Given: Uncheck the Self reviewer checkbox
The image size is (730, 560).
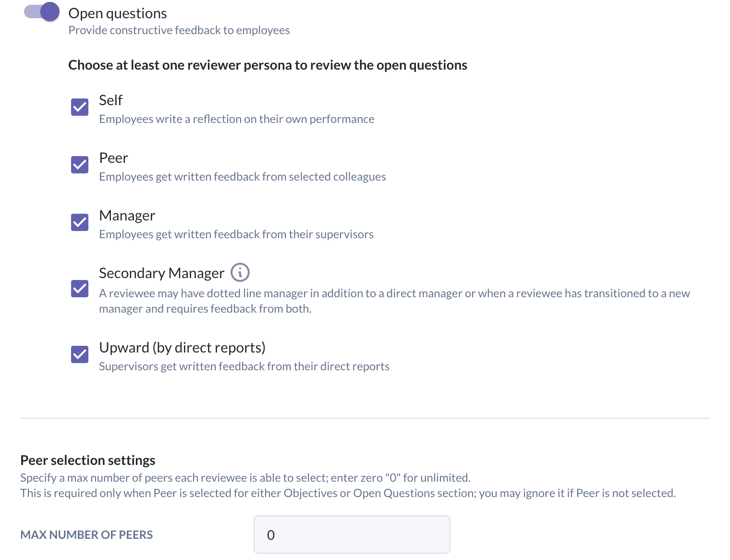Looking at the screenshot, I should (80, 107).
